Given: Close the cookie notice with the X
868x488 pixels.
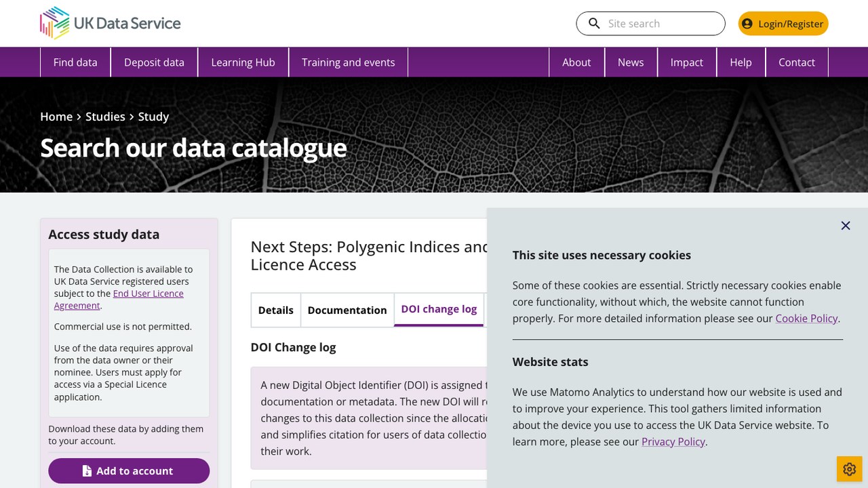Looking at the screenshot, I should pyautogui.click(x=846, y=226).
